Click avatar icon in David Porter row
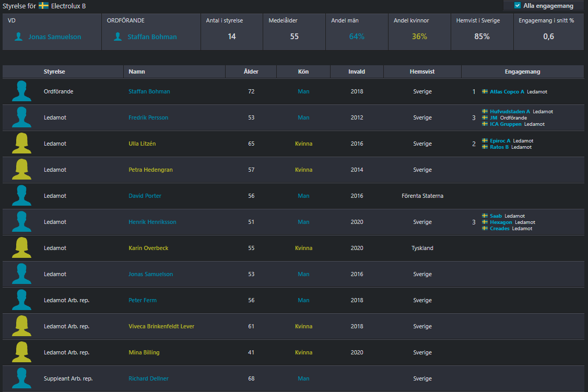588x392 pixels. [21, 196]
